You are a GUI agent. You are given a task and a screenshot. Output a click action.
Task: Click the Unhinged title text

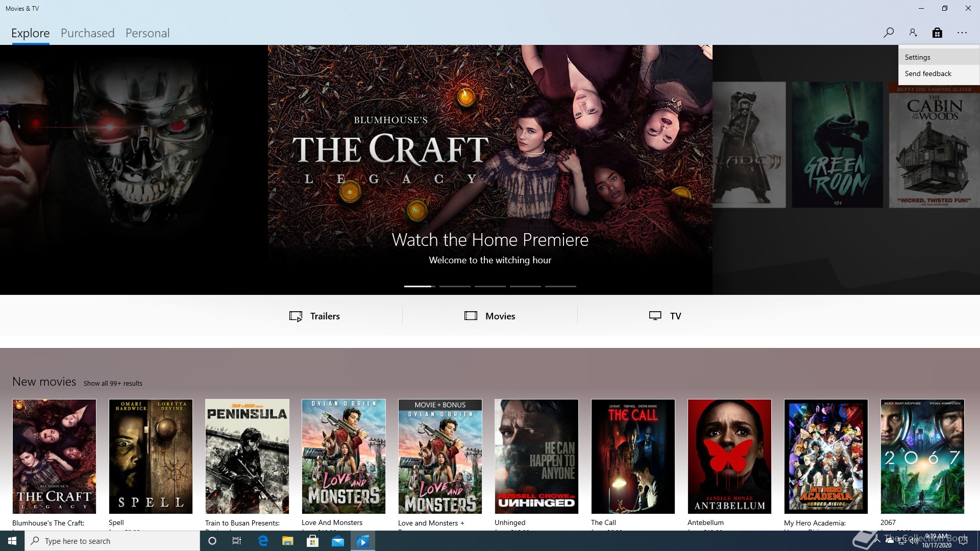click(510, 522)
